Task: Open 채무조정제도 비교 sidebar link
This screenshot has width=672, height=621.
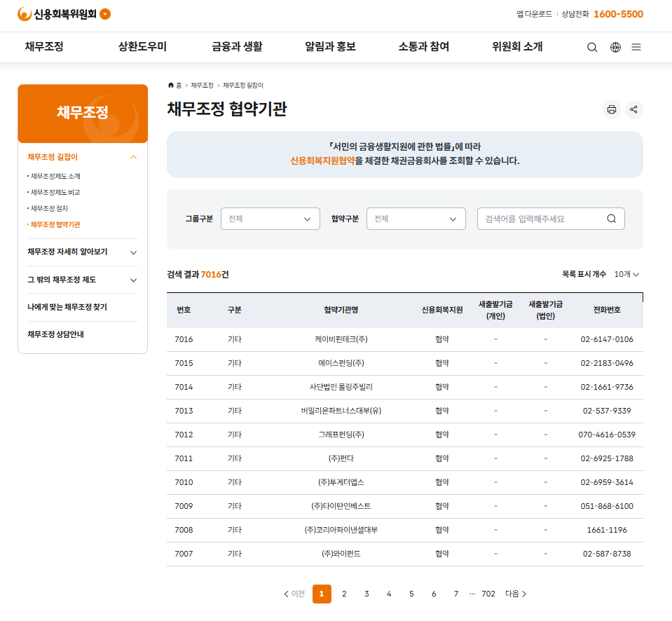Action: (55, 193)
